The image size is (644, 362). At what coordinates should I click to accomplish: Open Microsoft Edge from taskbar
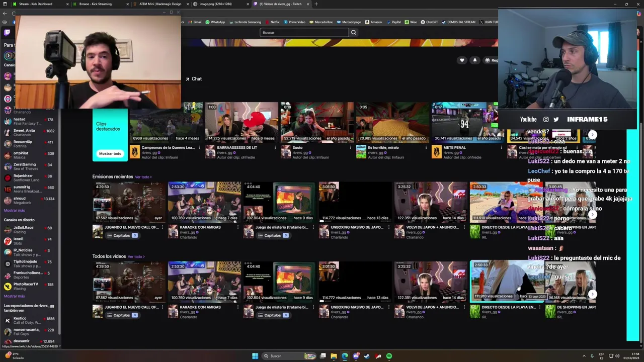click(x=345, y=356)
